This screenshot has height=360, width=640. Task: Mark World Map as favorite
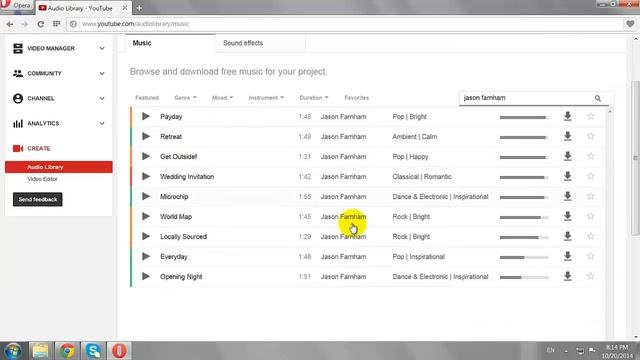(x=590, y=216)
